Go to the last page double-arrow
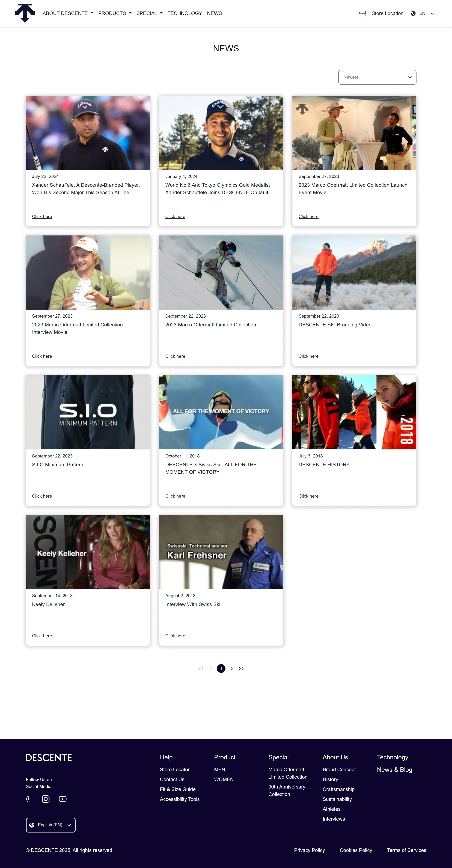Viewport: 452px width, 868px height. coord(241,669)
